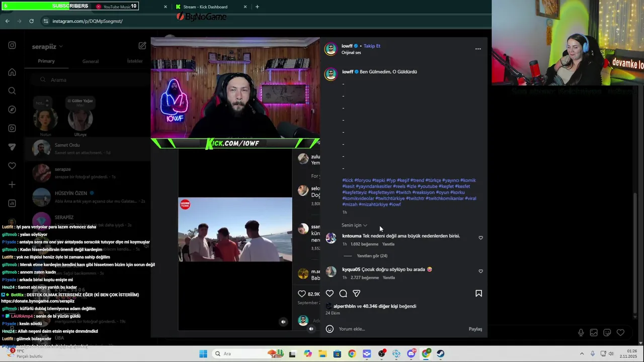Image resolution: width=644 pixels, height=362 pixels.
Task: Go back with the browser back arrow
Action: pos(7,21)
